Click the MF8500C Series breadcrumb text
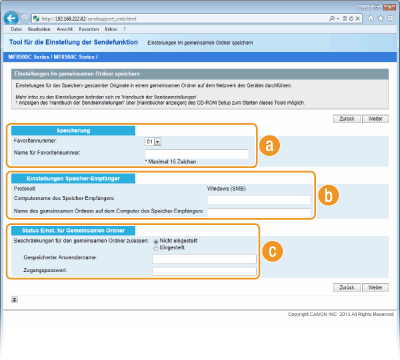The width and height of the screenshot is (400, 360). coord(53,57)
